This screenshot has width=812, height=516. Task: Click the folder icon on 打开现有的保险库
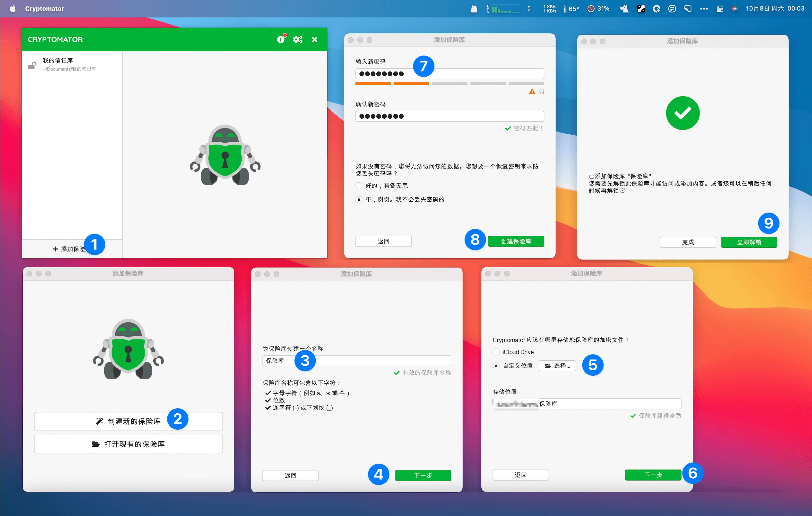96,444
